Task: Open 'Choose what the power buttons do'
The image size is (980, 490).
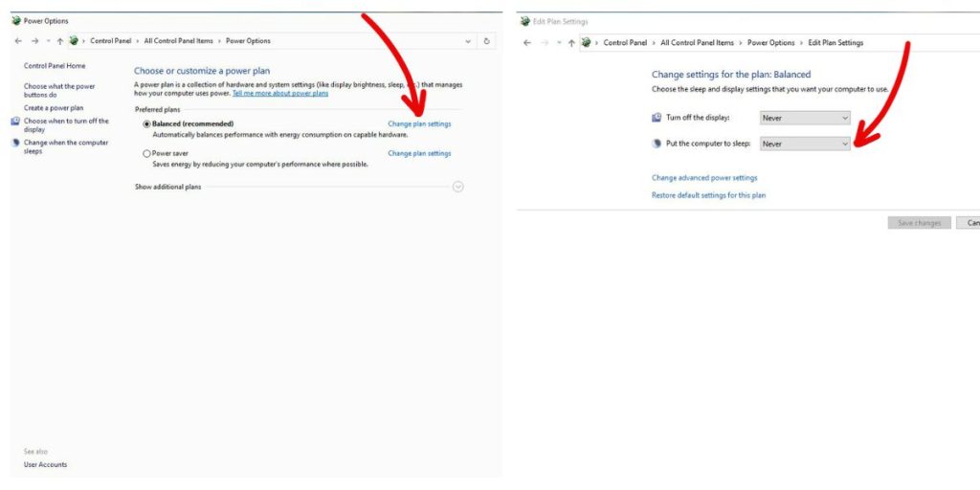Action: pos(59,91)
